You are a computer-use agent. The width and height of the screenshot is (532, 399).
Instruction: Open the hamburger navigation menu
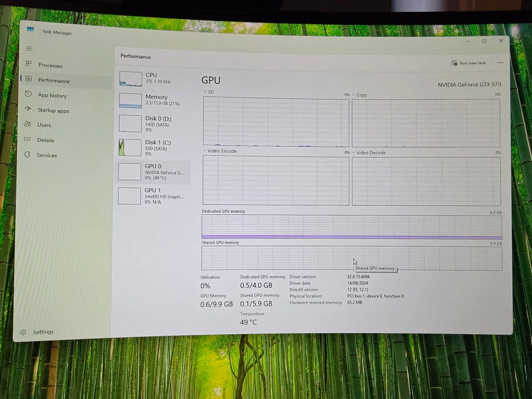click(29, 49)
